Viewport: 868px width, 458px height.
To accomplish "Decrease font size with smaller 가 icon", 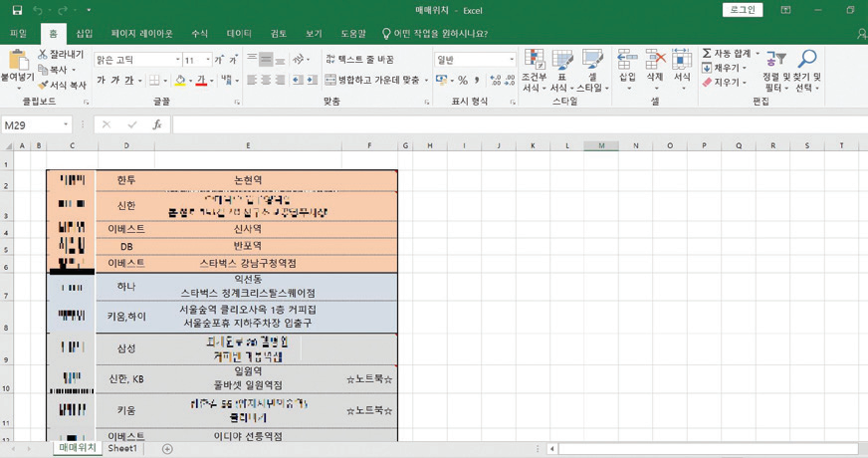I will [x=234, y=60].
